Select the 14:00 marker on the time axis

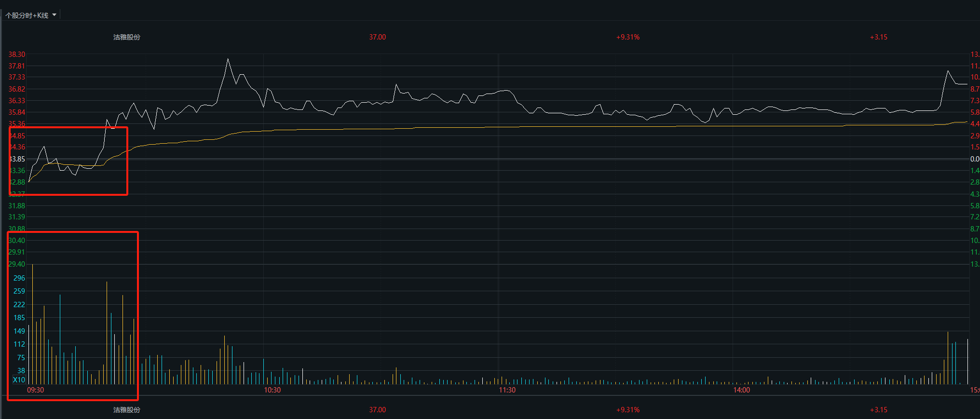click(x=741, y=390)
